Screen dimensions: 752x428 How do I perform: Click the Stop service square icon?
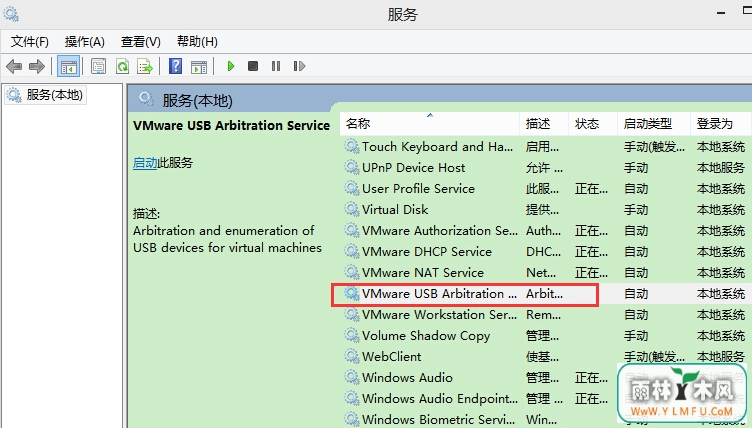253,66
